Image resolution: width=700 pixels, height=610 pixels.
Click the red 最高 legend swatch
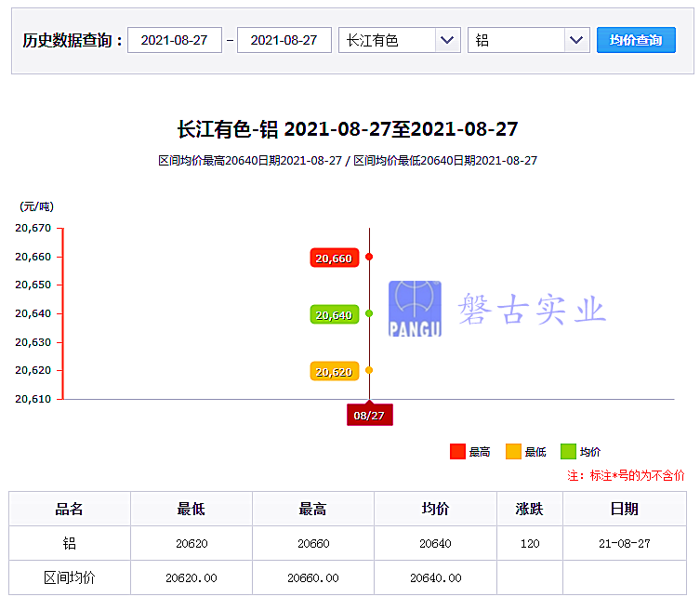pyautogui.click(x=457, y=452)
